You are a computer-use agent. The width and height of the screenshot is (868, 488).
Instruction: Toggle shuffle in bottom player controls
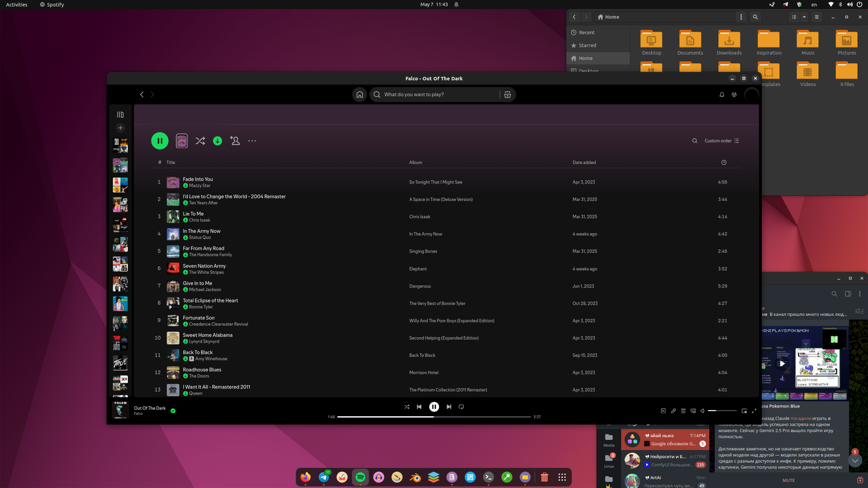point(407,407)
